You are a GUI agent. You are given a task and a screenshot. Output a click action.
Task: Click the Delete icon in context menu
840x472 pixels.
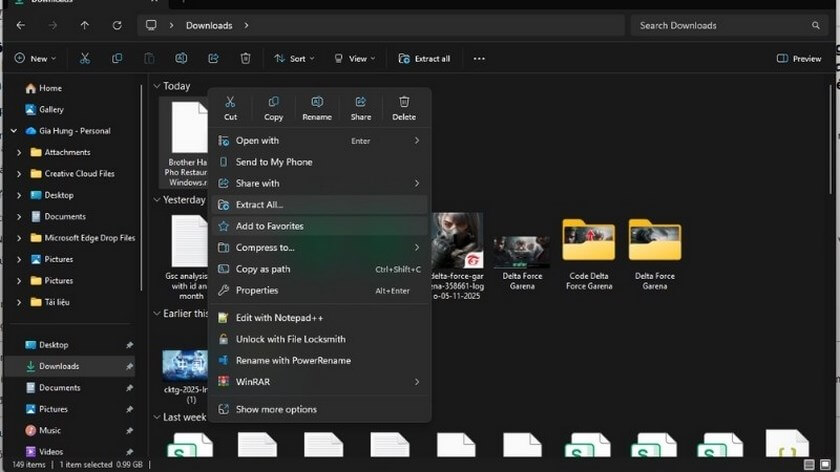[x=404, y=102]
